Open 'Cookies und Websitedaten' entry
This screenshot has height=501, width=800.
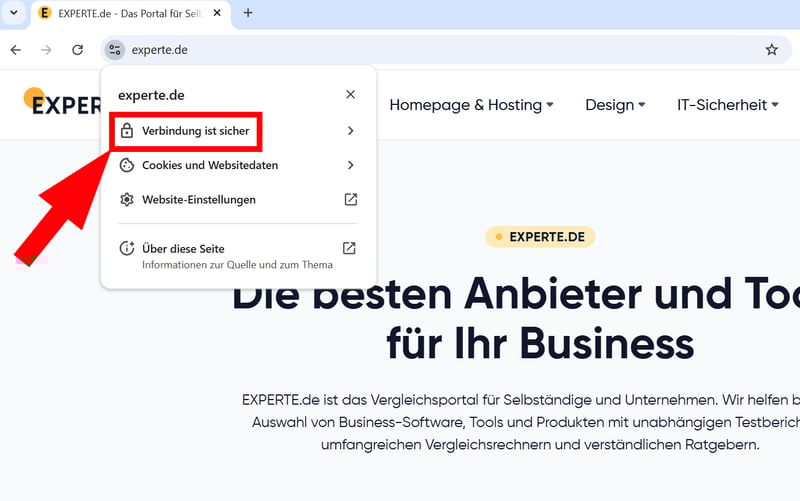pos(238,165)
